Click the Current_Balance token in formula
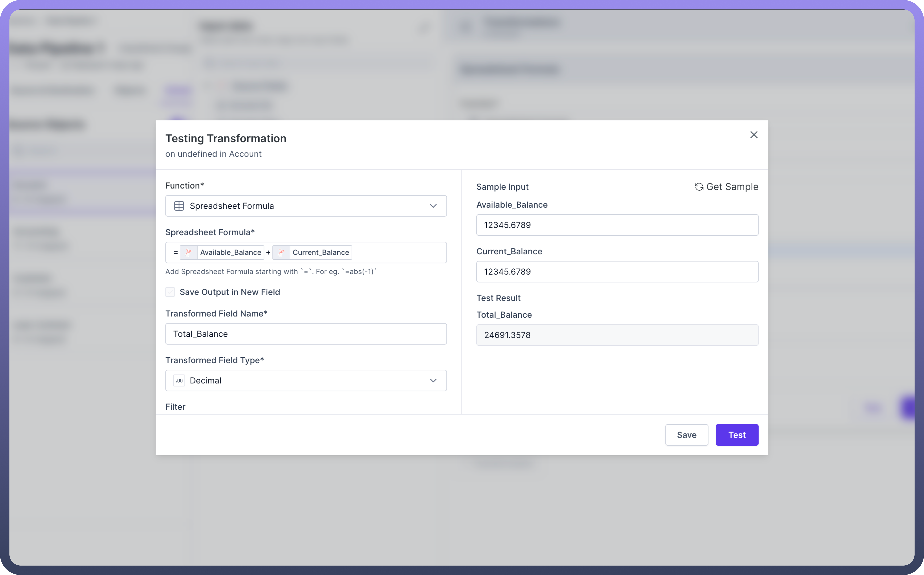 point(321,253)
